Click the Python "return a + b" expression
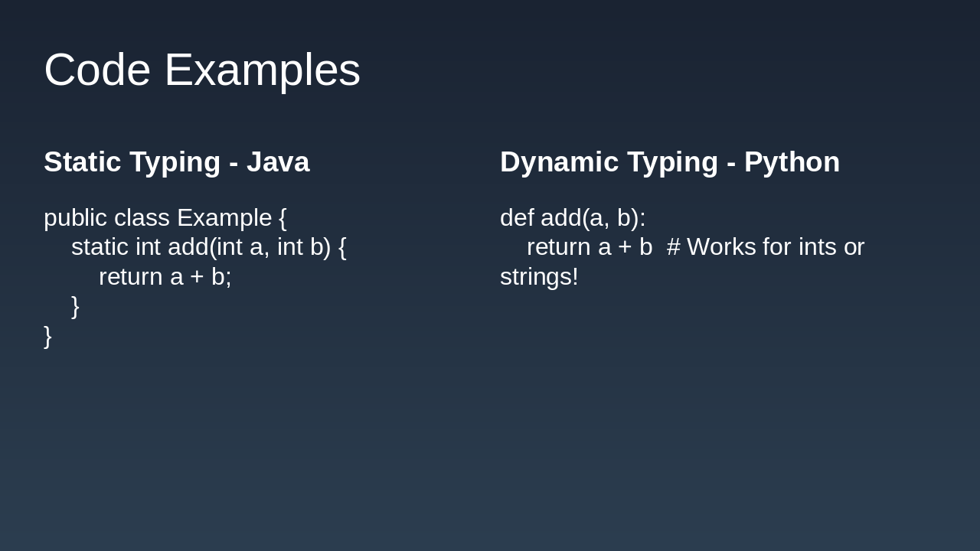980x551 pixels. (590, 247)
